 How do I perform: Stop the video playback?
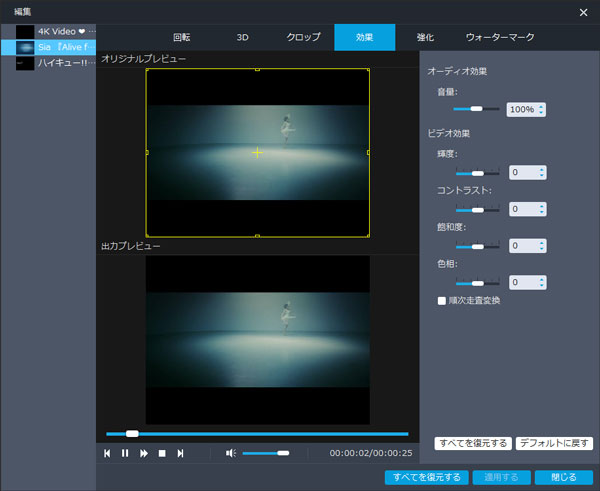[x=162, y=453]
